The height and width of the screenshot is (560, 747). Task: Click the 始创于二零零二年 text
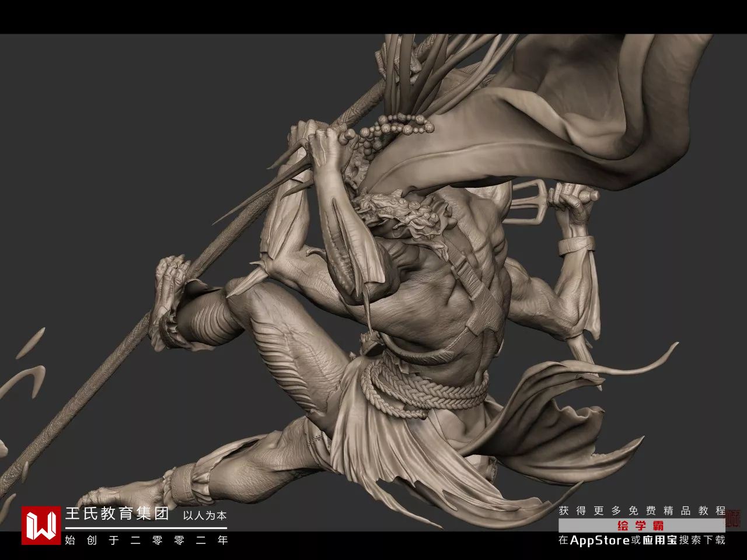146,540
